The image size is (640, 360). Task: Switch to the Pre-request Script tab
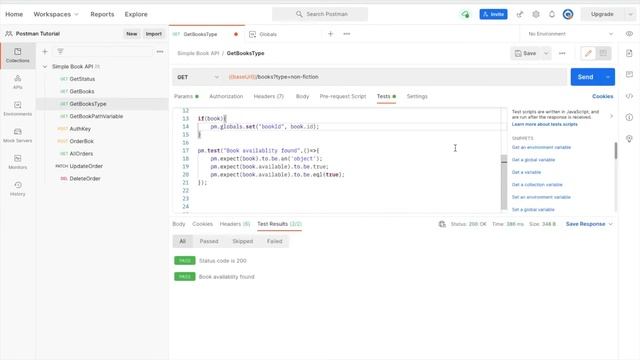(x=343, y=96)
